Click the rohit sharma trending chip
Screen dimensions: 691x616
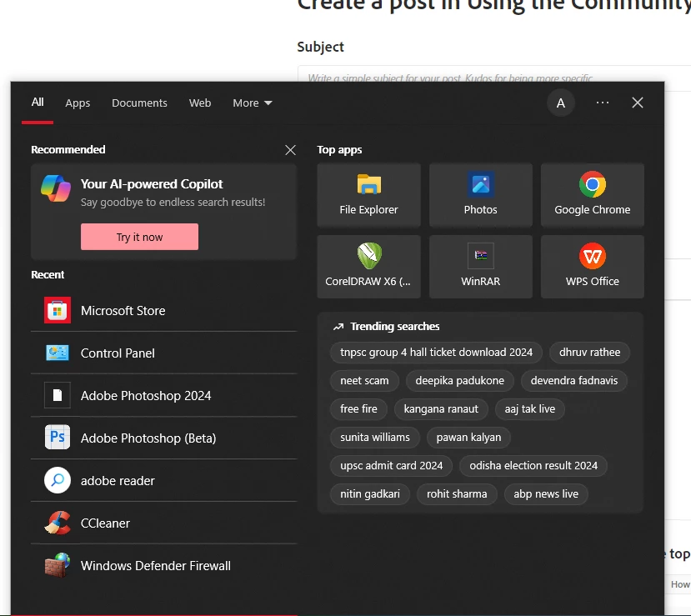tap(457, 494)
